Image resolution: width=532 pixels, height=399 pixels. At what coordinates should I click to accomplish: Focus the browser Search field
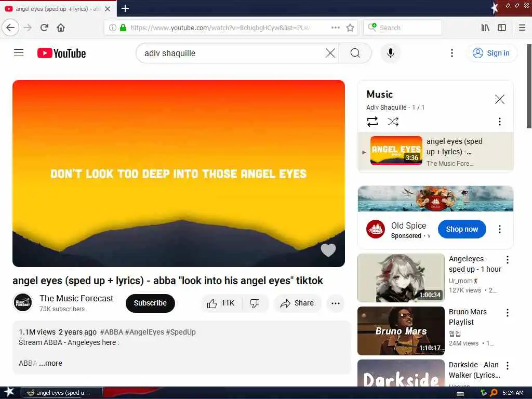[x=403, y=28]
